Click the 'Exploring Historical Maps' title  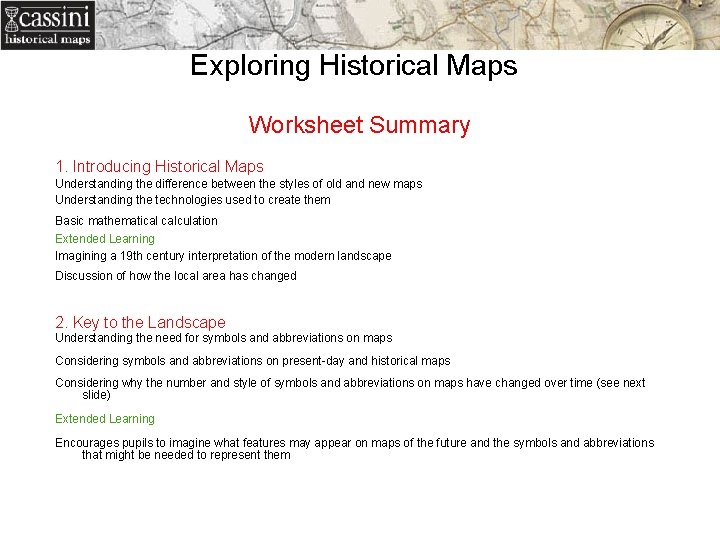[x=354, y=66]
